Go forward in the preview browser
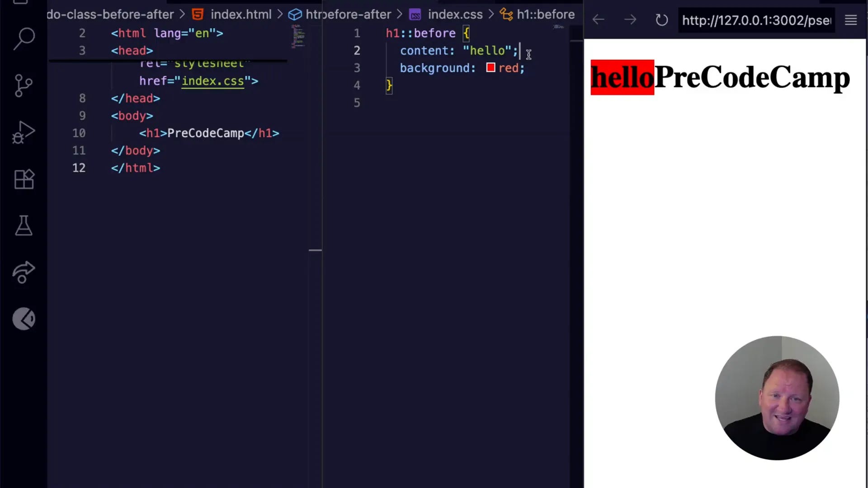Image resolution: width=868 pixels, height=488 pixels. point(630,20)
